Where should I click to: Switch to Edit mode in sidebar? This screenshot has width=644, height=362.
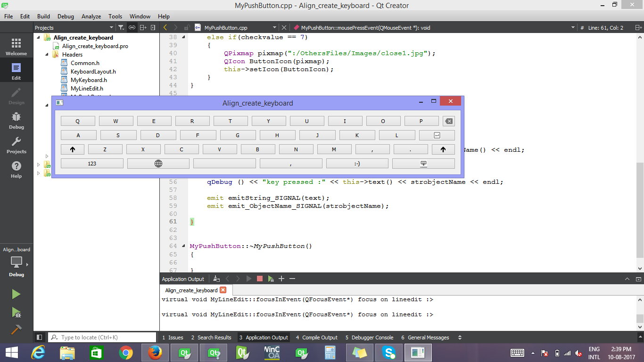click(x=16, y=72)
